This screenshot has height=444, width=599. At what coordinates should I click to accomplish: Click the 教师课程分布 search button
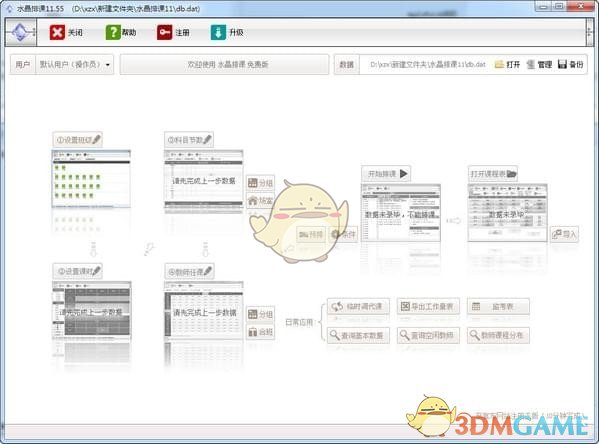click(x=498, y=335)
